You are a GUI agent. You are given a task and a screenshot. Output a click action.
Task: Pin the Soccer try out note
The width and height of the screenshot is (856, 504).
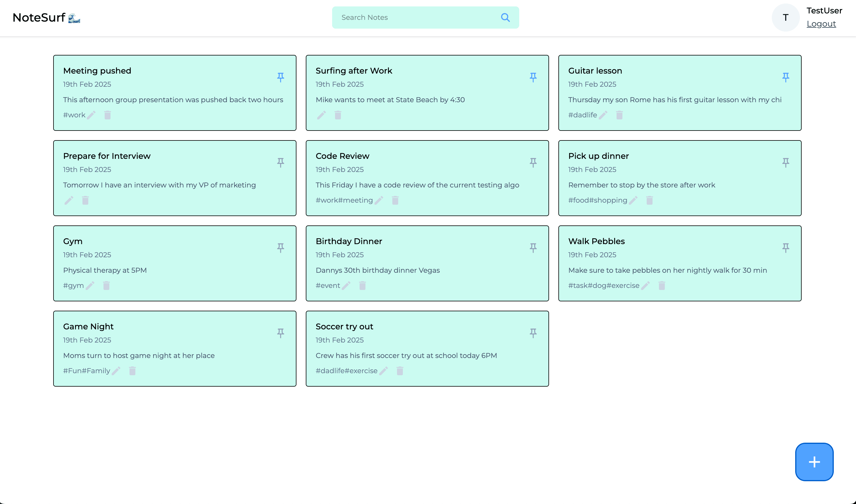(x=533, y=333)
